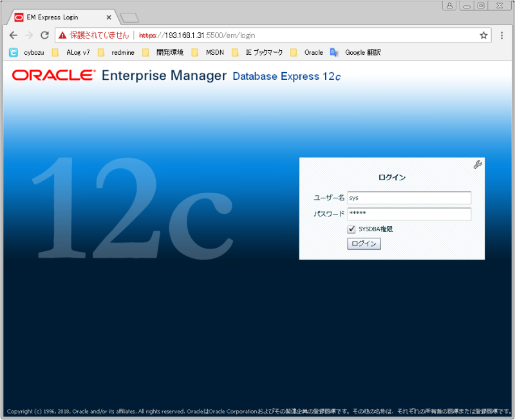Open the Google 翻訳 bookmark

(x=355, y=52)
